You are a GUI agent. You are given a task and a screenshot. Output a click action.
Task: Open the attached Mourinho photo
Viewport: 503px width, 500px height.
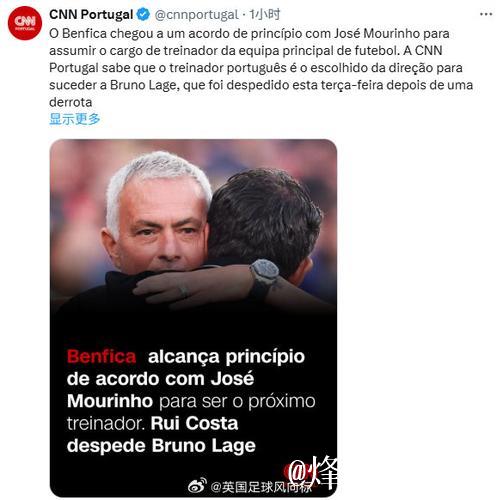point(193,318)
